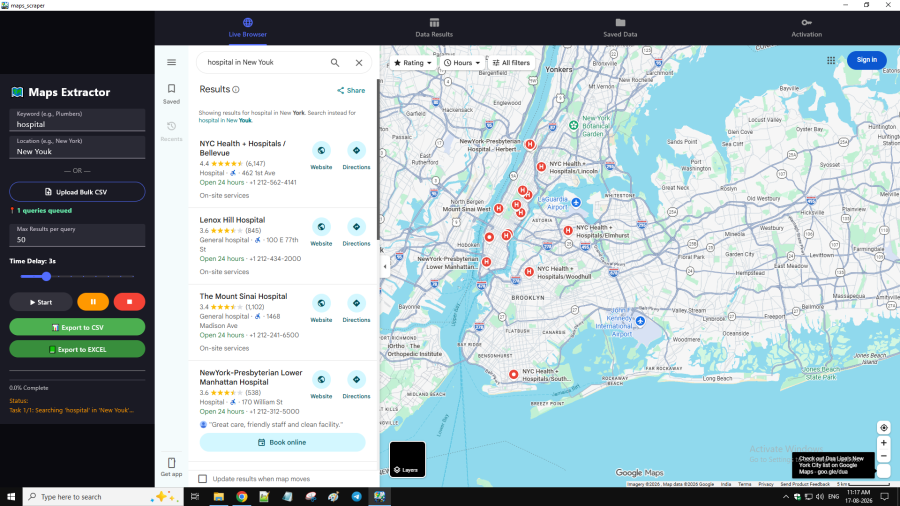Click the Book online button
This screenshot has height=506, width=900.
click(x=282, y=442)
